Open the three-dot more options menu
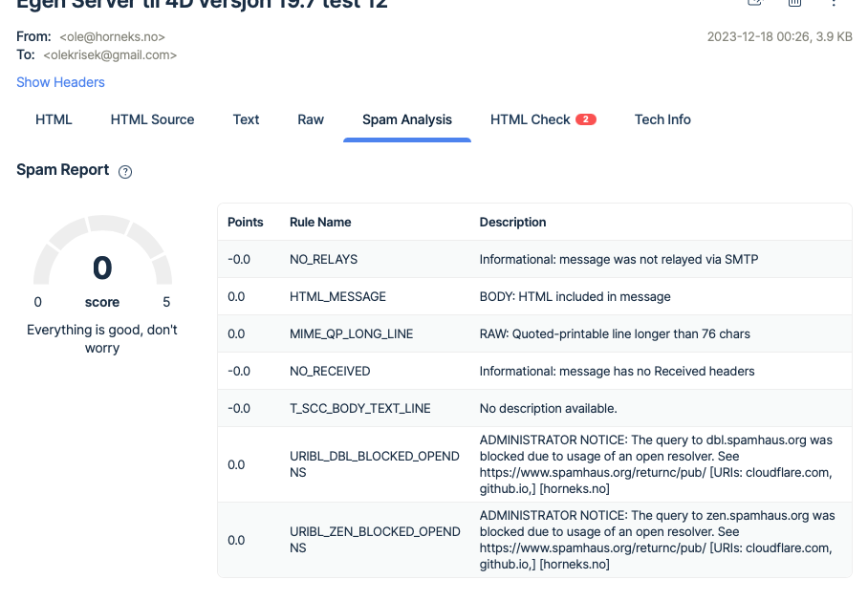Image resolution: width=868 pixels, height=601 pixels. pyautogui.click(x=834, y=3)
